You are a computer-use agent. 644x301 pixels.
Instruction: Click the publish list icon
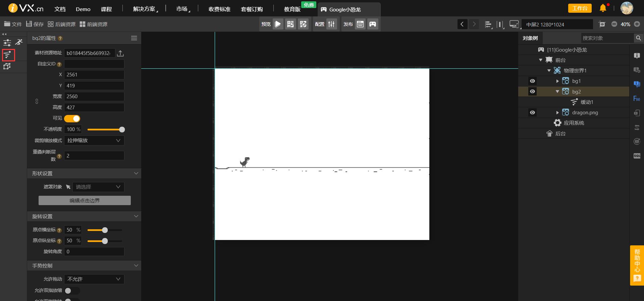pyautogui.click(x=360, y=24)
